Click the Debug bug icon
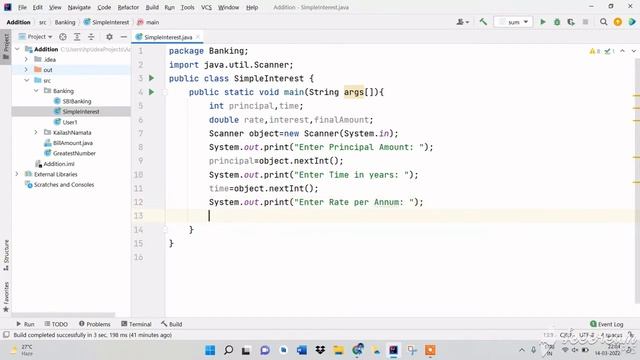 click(x=557, y=22)
